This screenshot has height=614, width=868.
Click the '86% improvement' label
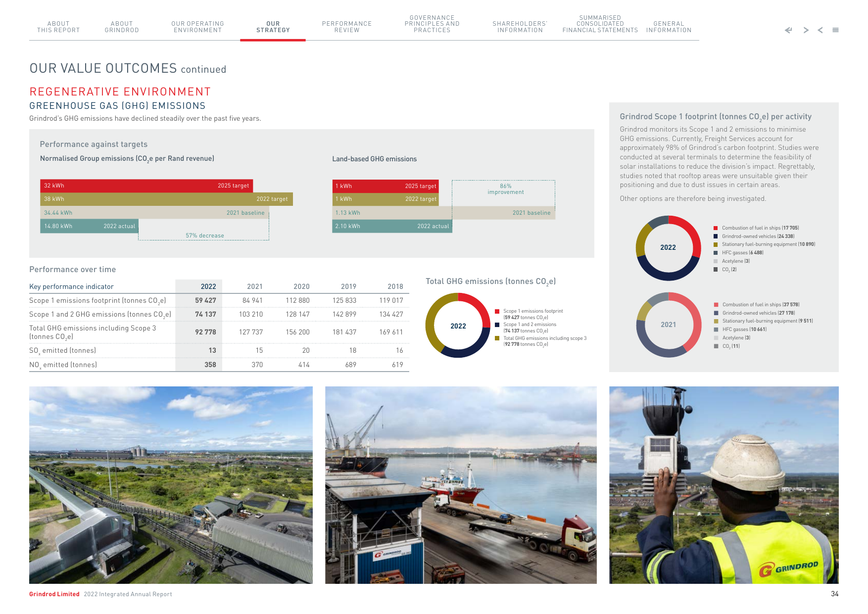pos(505,189)
